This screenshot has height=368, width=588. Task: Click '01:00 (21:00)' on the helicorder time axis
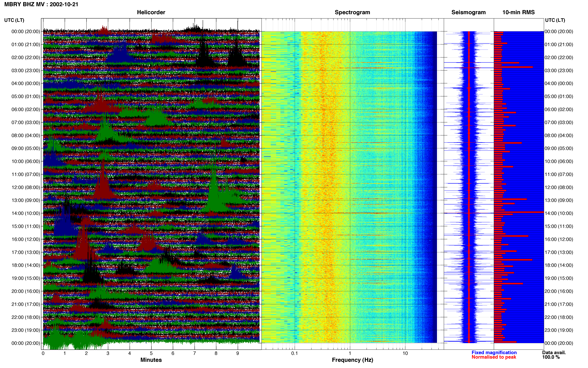pos(26,44)
